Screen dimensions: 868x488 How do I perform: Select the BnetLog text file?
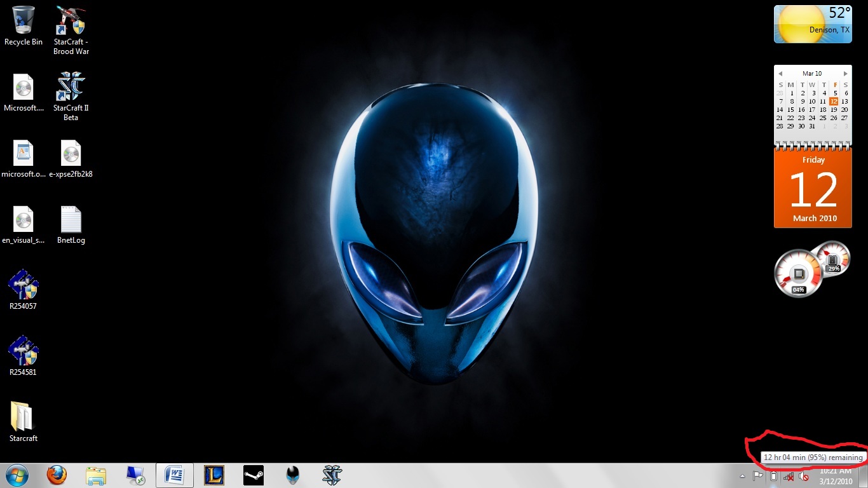71,225
